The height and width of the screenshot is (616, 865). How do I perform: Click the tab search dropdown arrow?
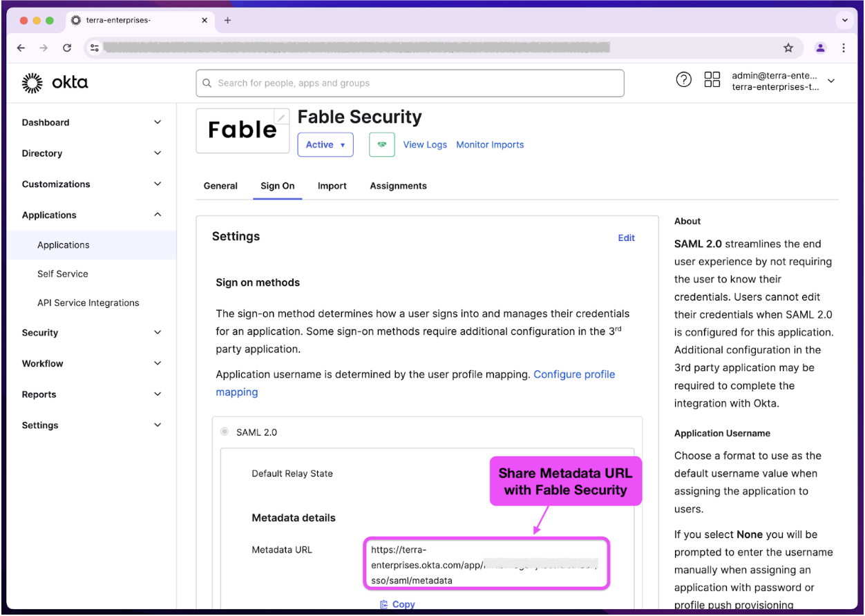(846, 20)
